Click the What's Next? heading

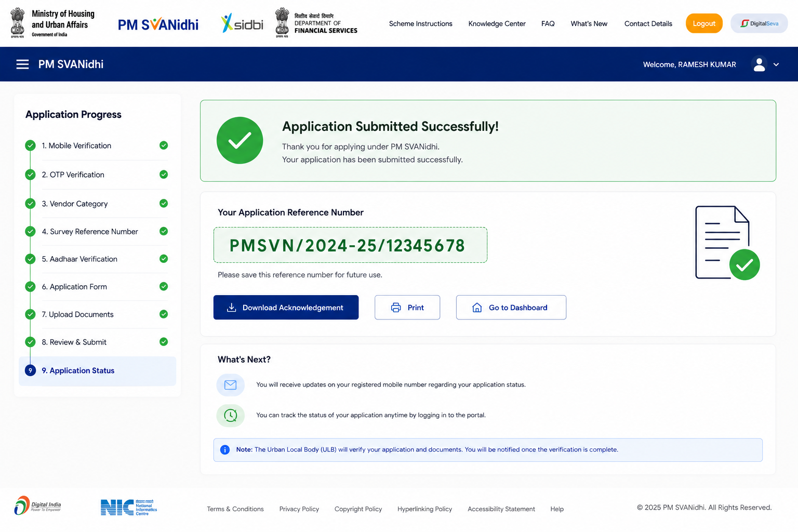pos(244,360)
